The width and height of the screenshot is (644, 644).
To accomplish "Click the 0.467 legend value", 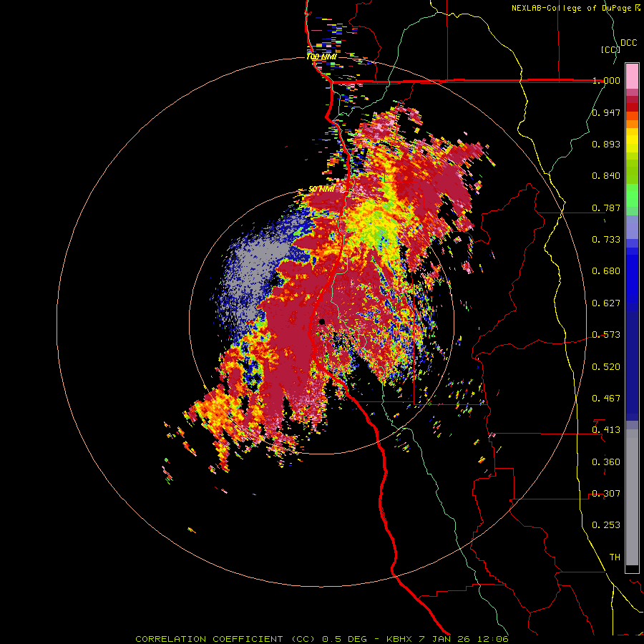I will point(606,399).
